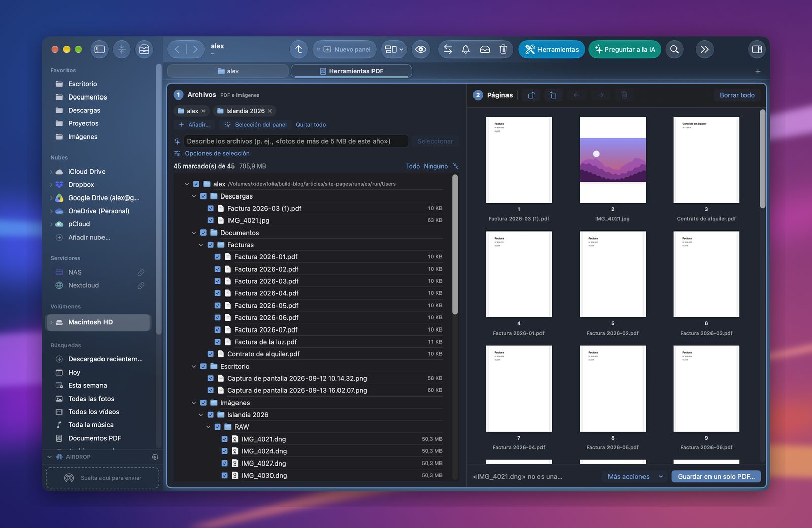Expand iCloud Drive in sidebar
Viewport: 812px width, 528px height.
pyautogui.click(x=51, y=172)
